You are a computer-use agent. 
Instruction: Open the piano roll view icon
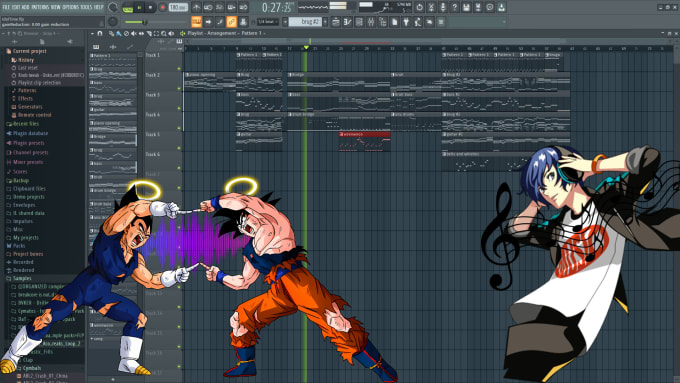coord(347,22)
